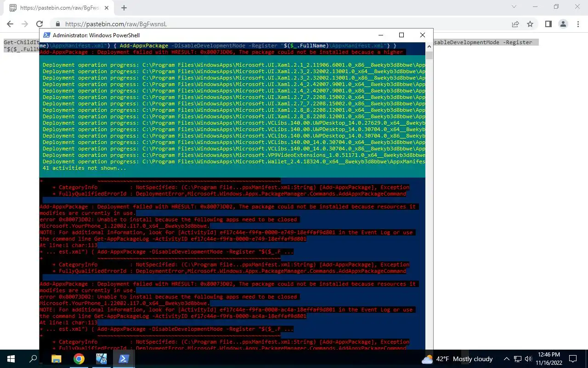Viewport: 588px width, 368px height.
Task: Restore down the Chrome window
Action: tap(556, 7)
